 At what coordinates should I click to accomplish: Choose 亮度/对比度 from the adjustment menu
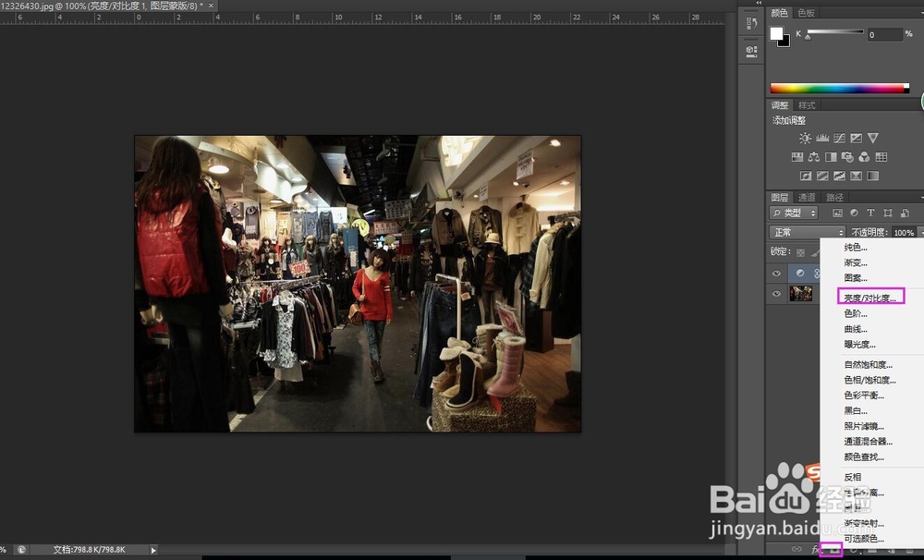coord(870,297)
